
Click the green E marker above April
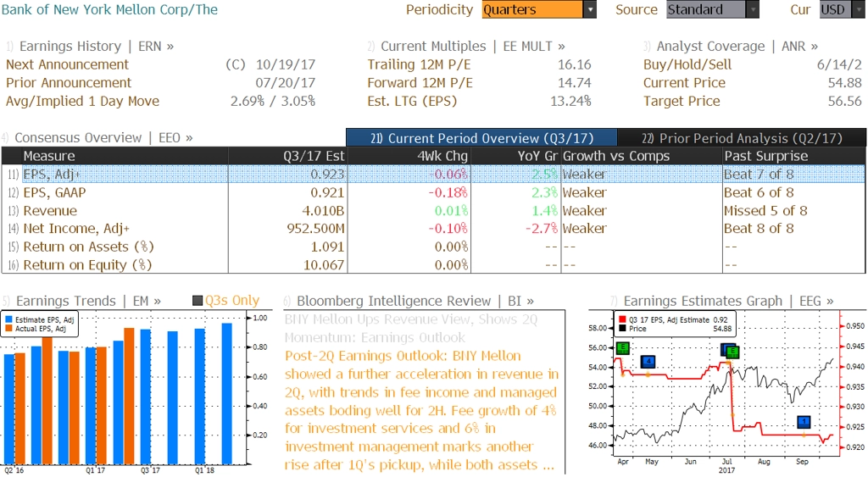[623, 348]
